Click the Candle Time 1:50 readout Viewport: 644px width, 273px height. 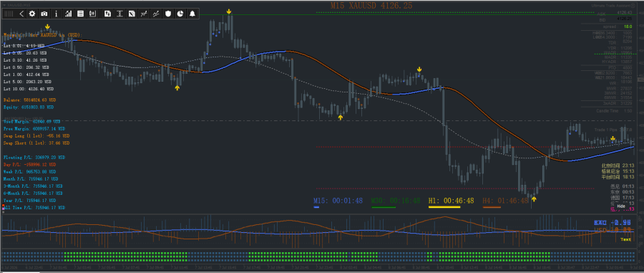click(615, 111)
